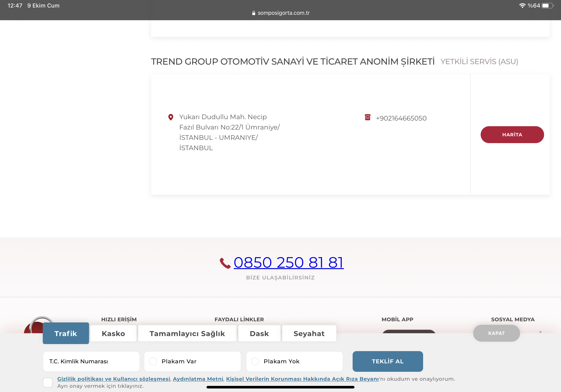Viewport: 561px width, 392px height.
Task: Click the Yukarı Dudullu Mah. address text
Action: click(x=230, y=132)
